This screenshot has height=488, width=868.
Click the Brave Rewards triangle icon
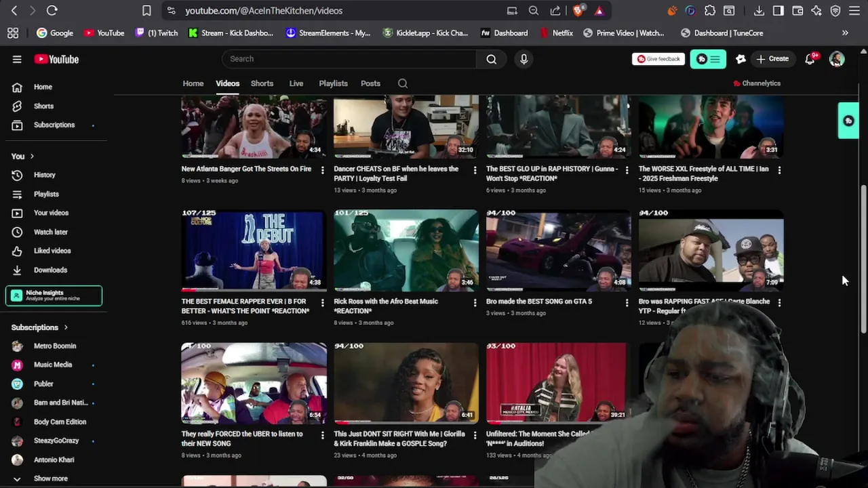pos(599,10)
